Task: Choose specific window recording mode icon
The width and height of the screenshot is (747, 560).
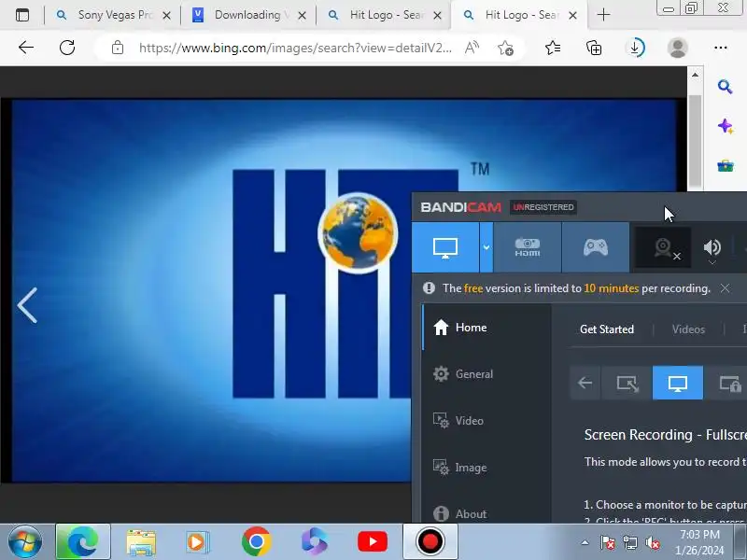Action: [x=729, y=383]
